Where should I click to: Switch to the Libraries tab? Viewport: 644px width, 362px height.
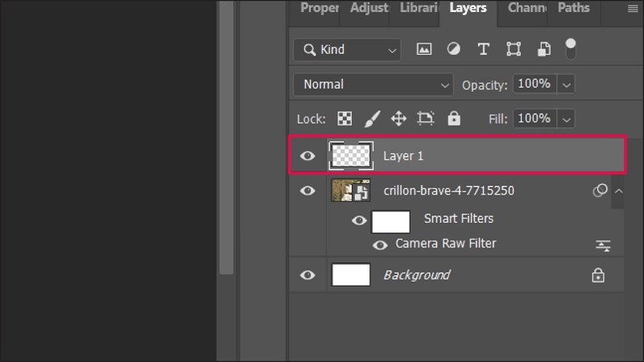point(419,8)
